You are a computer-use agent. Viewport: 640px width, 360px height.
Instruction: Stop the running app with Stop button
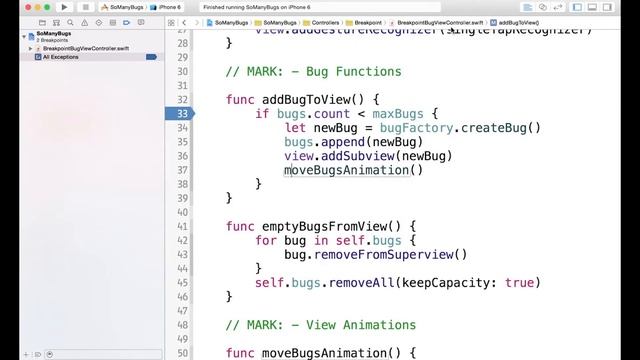tap(85, 7)
